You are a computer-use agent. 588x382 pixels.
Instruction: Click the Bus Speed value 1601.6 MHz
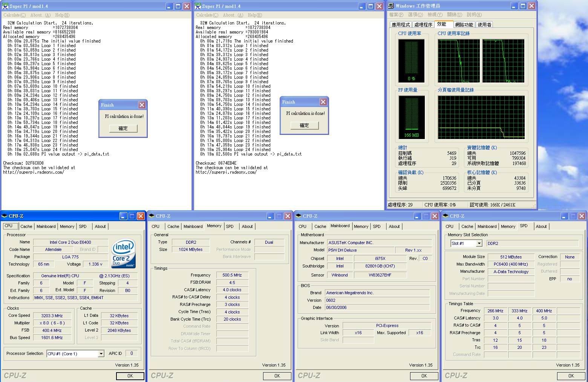[52, 338]
